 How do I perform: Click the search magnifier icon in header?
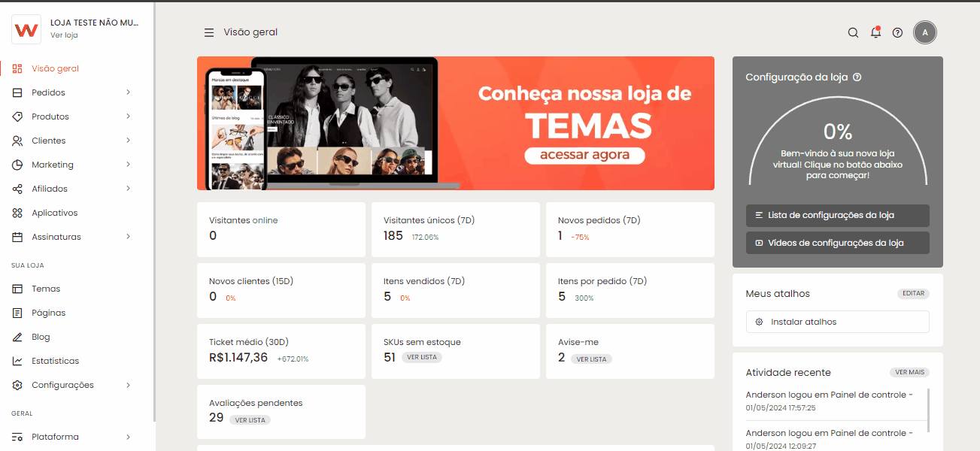pyautogui.click(x=853, y=32)
